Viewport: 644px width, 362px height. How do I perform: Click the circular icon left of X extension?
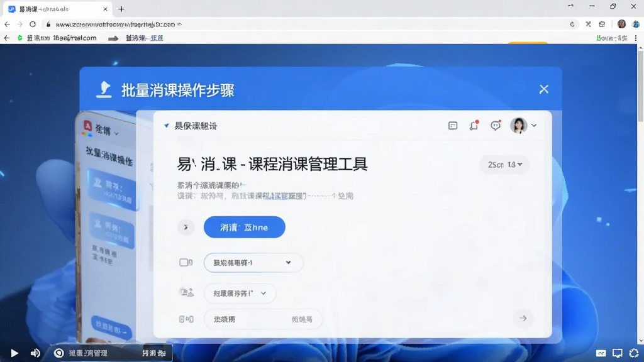pos(572,25)
